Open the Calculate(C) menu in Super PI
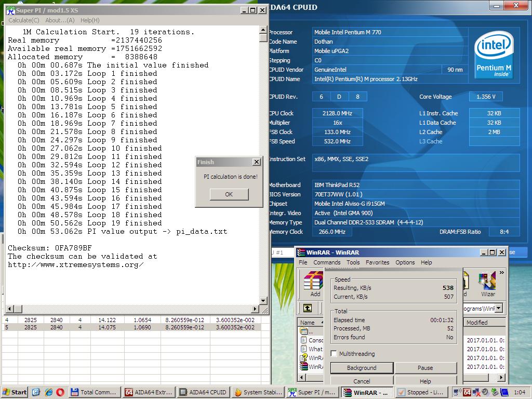The image size is (532, 399). click(x=24, y=20)
